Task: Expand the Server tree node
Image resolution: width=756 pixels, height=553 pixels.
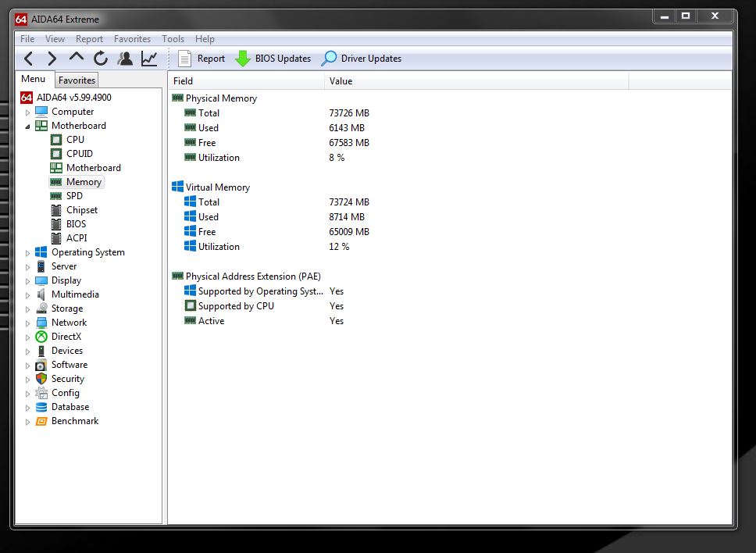Action: [x=27, y=267]
